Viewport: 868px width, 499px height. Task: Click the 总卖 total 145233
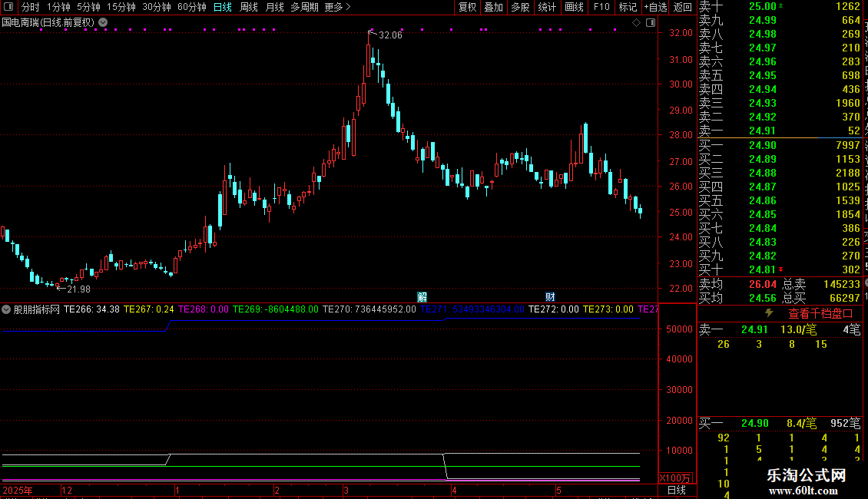tap(841, 284)
